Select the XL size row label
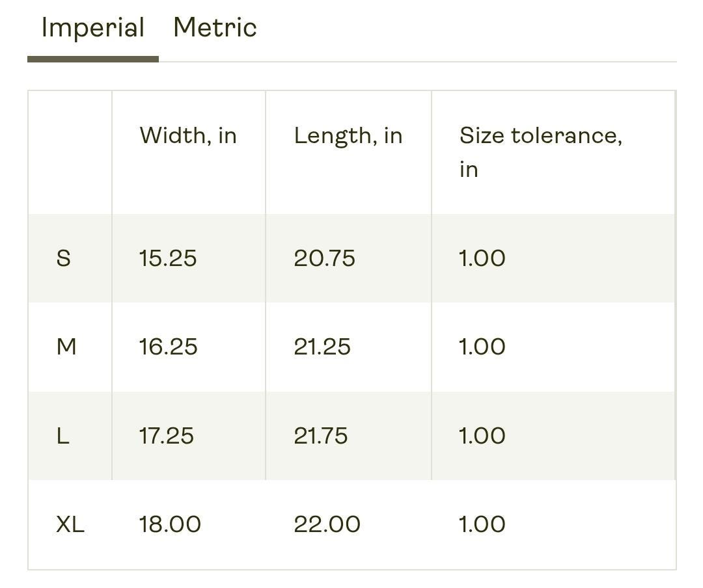This screenshot has height=588, width=703. pos(70,524)
